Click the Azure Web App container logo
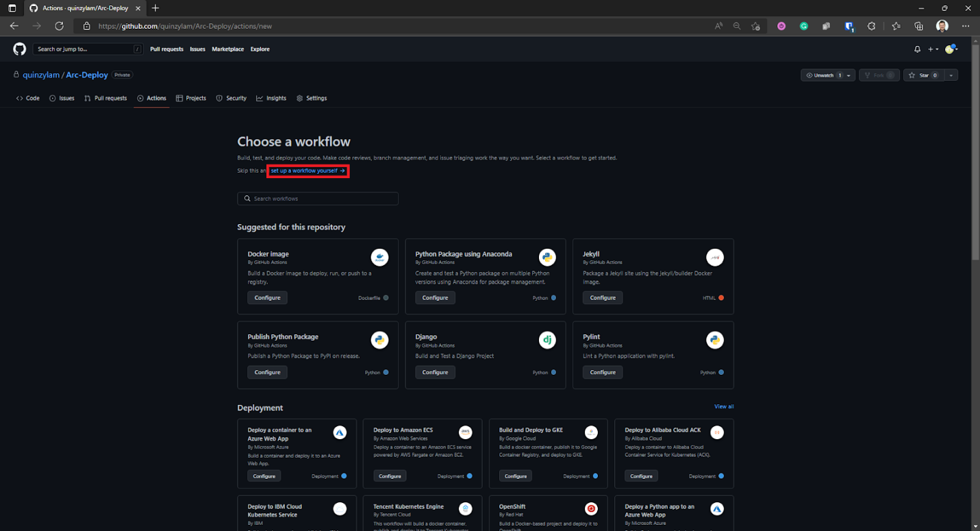Viewport: 980px width, 531px height. click(340, 432)
